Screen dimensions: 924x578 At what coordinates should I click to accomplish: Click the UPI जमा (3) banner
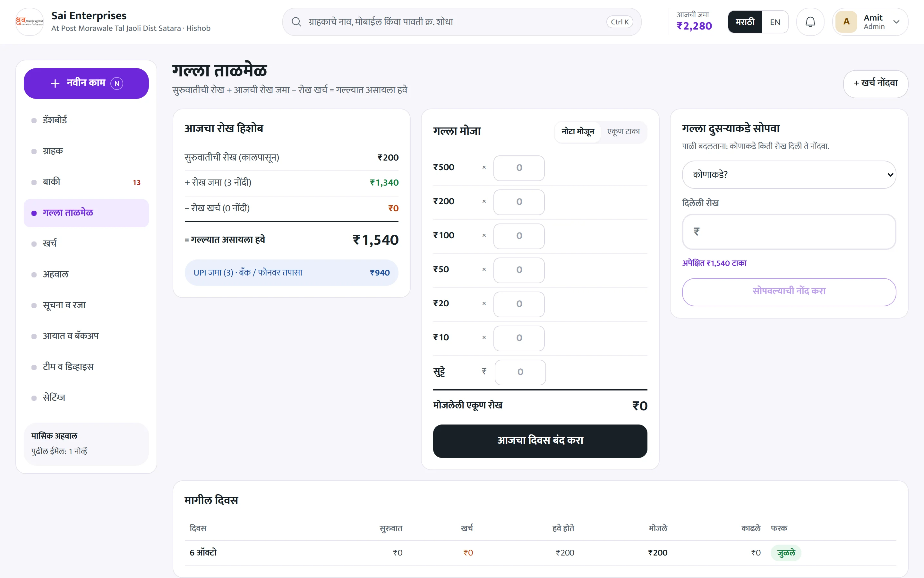(x=291, y=273)
